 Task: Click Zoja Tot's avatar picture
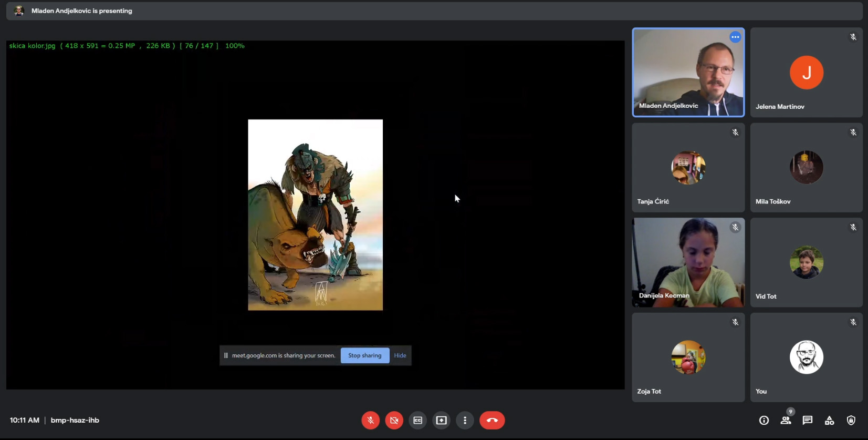point(688,357)
